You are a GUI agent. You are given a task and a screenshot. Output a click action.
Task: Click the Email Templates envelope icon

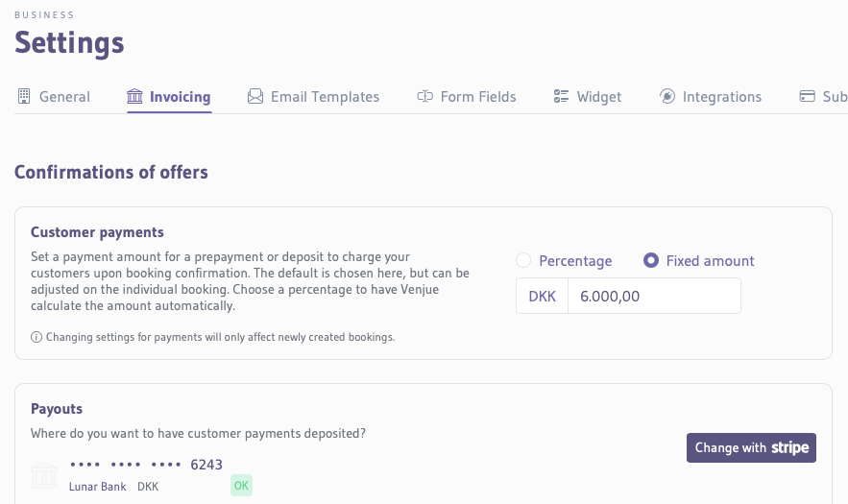coord(255,96)
